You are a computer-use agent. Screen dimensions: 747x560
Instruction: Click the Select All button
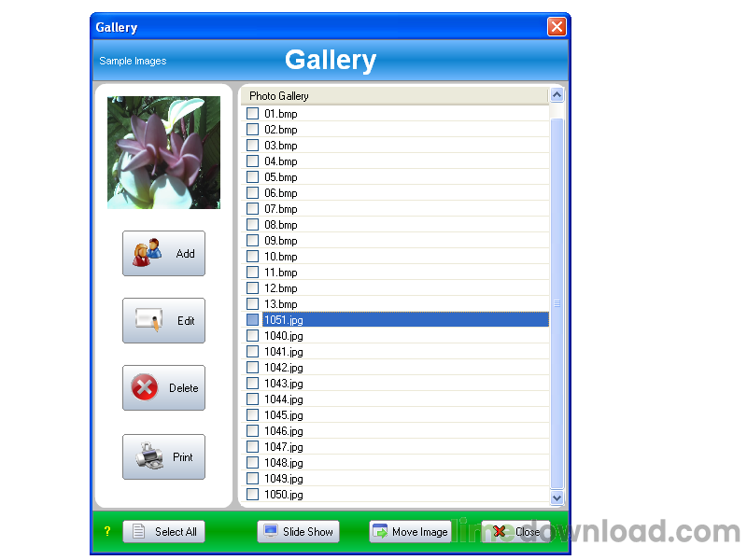click(163, 531)
